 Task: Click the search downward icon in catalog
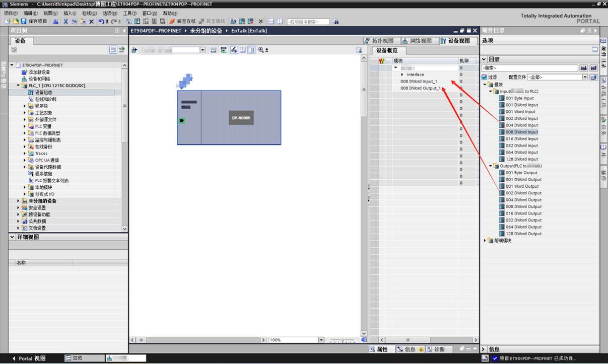[x=584, y=68]
